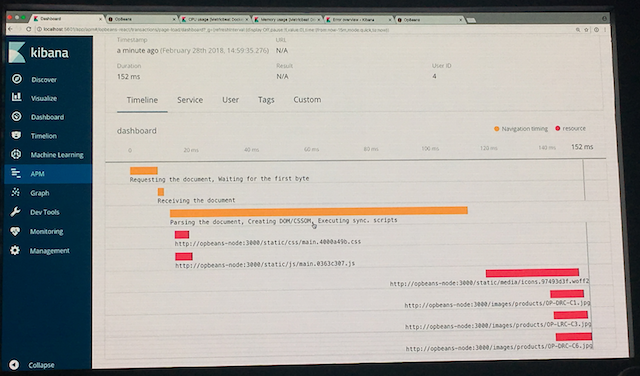Viewport: 640px width, 376px height.
Task: Switch to the Tags tab
Action: (266, 100)
